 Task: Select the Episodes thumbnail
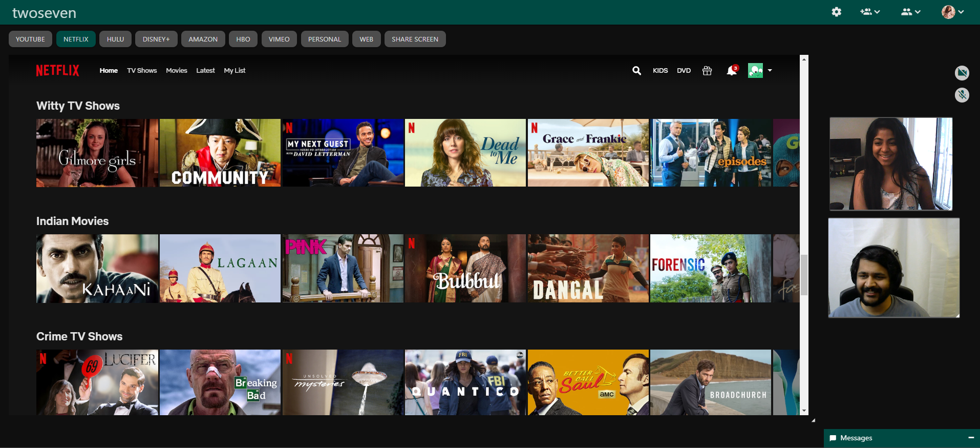click(x=711, y=153)
